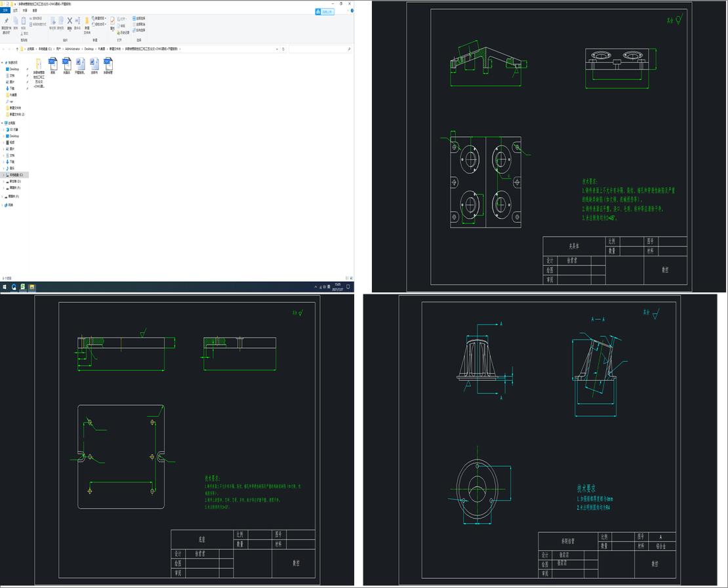This screenshot has height=588, width=728.
Task: Click Edit (编辑) in the Open group
Action: (121, 26)
